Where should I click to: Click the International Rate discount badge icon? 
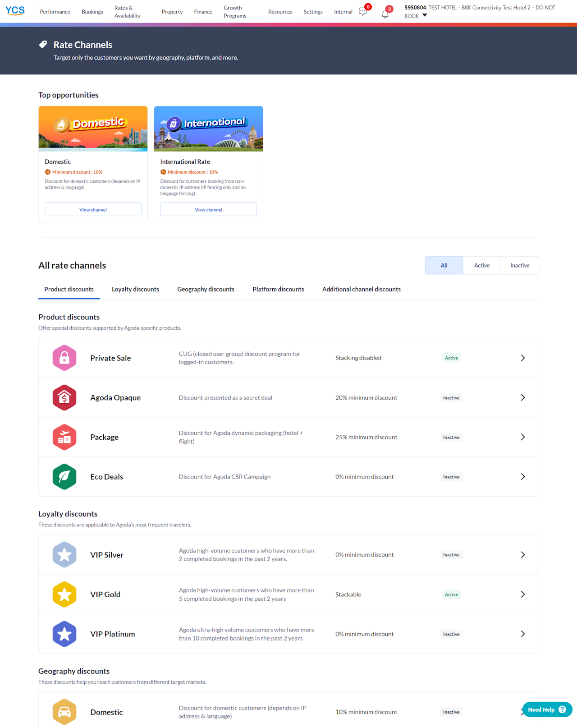(x=163, y=172)
